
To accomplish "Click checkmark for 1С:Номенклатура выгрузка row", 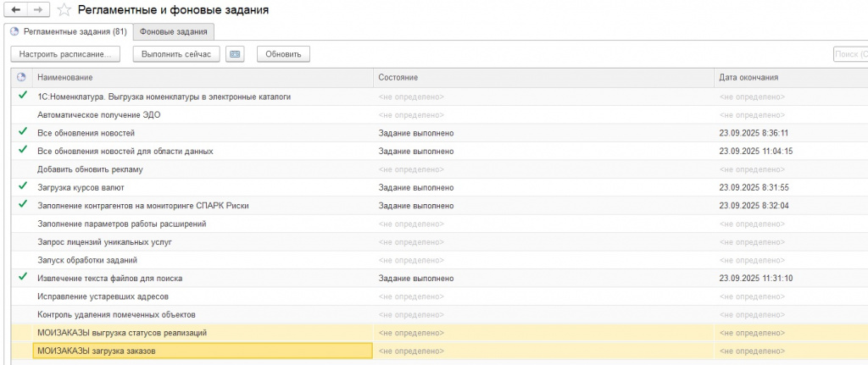I will [22, 96].
